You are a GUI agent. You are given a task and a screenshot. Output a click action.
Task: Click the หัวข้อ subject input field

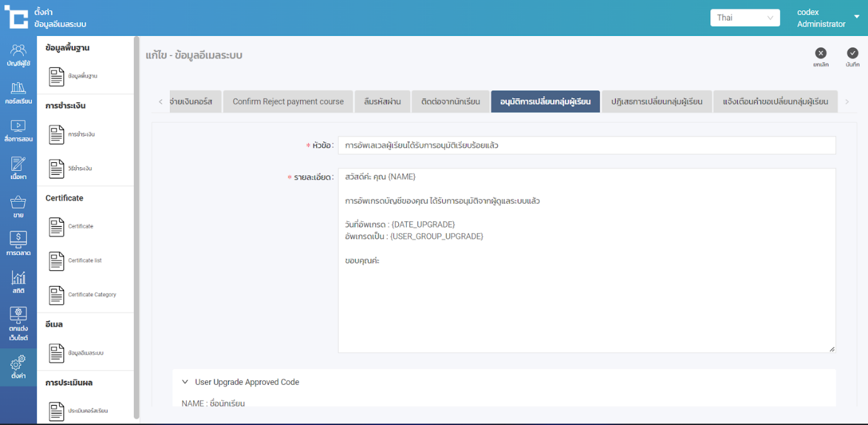coord(586,145)
